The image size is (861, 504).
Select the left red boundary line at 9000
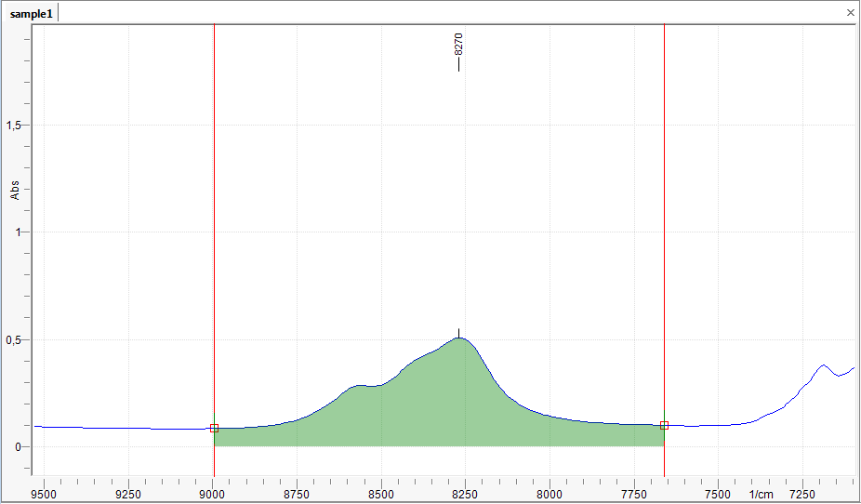tap(214, 232)
